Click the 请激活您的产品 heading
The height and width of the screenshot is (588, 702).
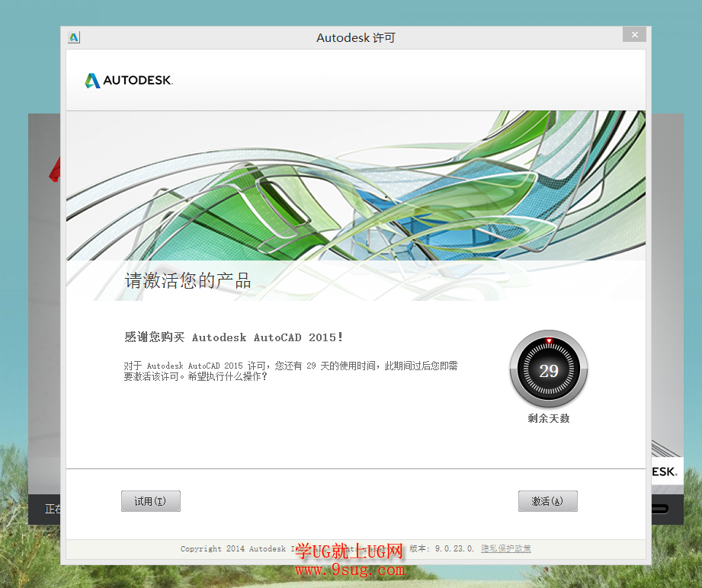188,280
